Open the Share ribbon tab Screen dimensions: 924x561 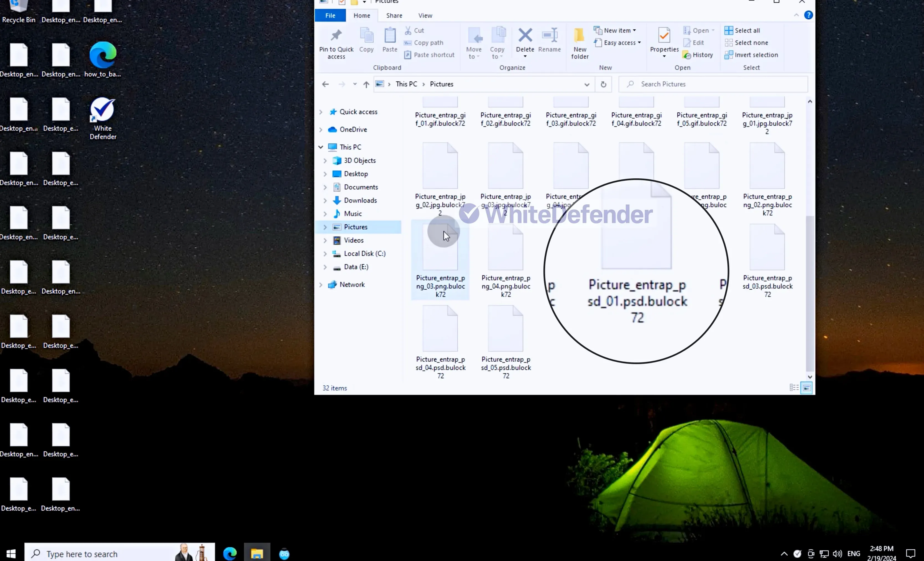pyautogui.click(x=394, y=15)
